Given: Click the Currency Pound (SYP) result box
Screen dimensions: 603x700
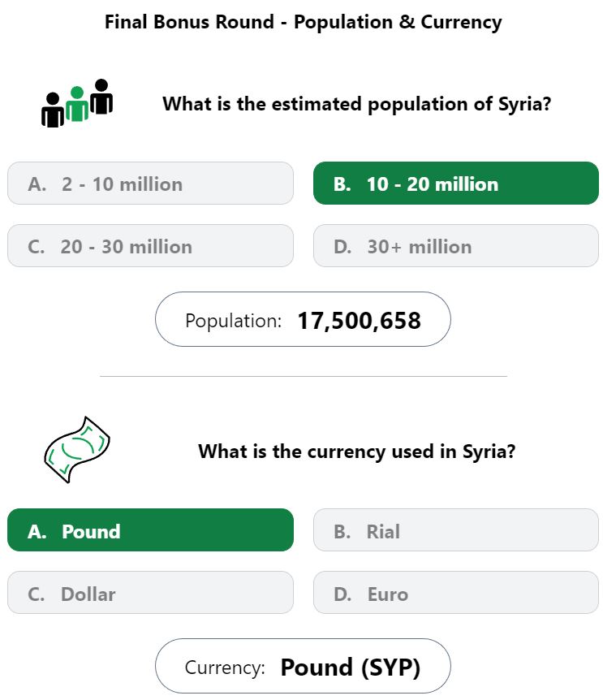Looking at the screenshot, I should click(x=303, y=666).
